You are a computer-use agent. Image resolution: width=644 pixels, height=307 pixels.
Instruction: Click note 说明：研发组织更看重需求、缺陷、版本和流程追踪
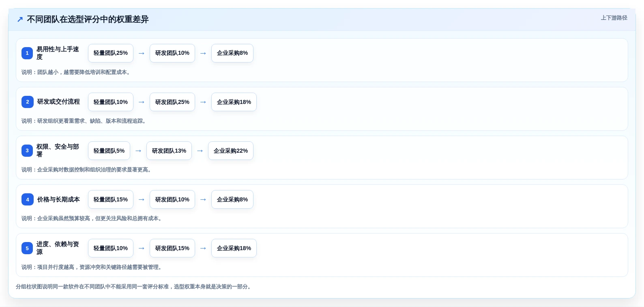point(84,121)
